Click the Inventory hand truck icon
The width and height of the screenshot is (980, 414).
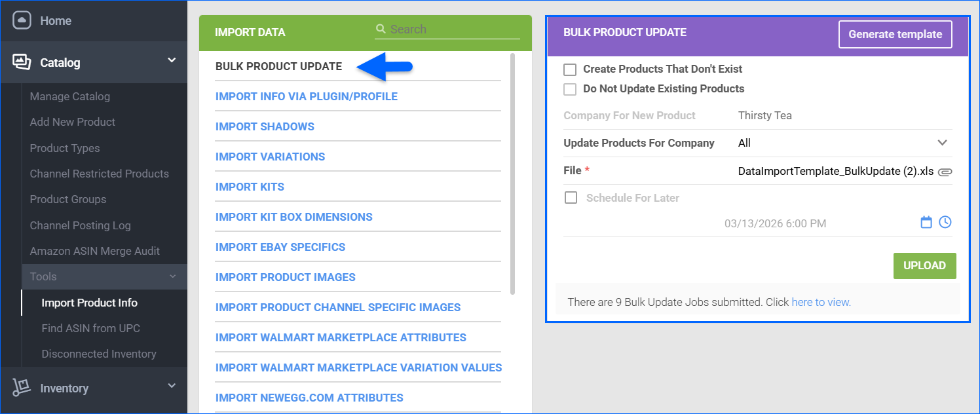click(x=22, y=388)
